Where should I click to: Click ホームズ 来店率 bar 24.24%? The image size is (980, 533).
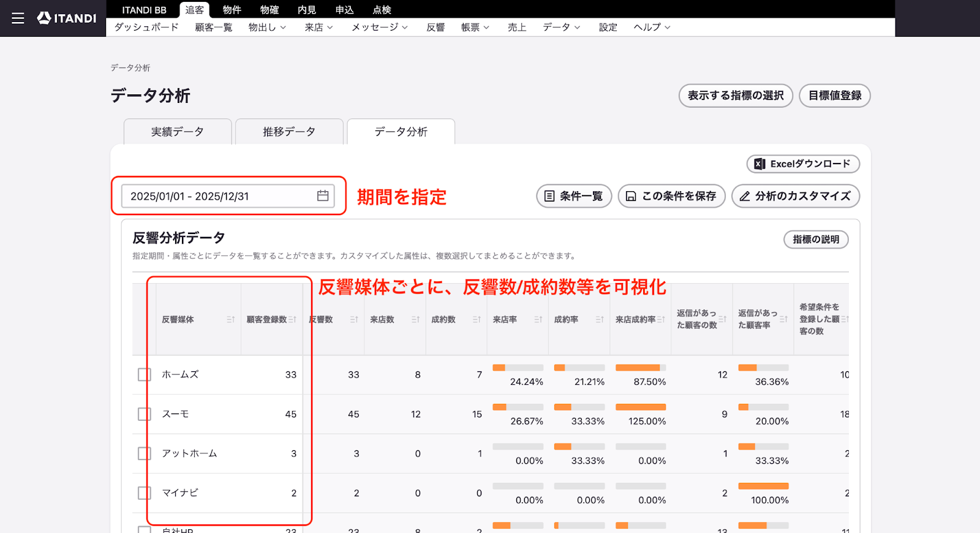[518, 368]
